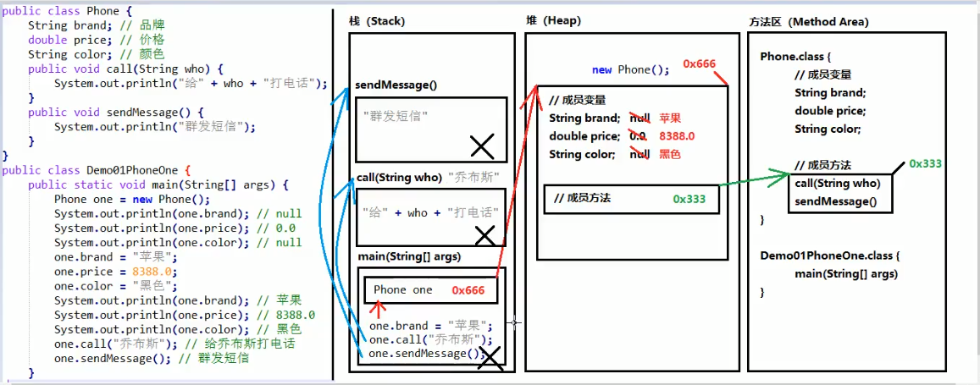Click the 方法区 (Method Area) heading
The width and height of the screenshot is (980, 385).
pyautogui.click(x=808, y=22)
